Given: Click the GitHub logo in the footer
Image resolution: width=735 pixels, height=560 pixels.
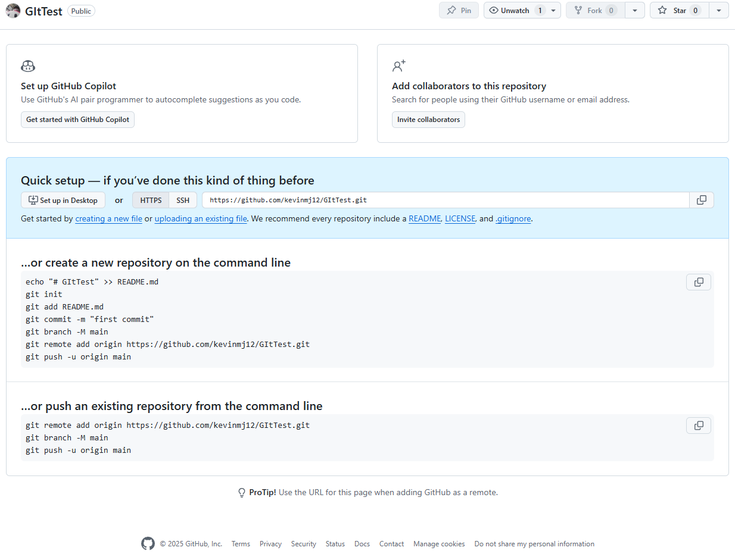Looking at the screenshot, I should [x=148, y=543].
